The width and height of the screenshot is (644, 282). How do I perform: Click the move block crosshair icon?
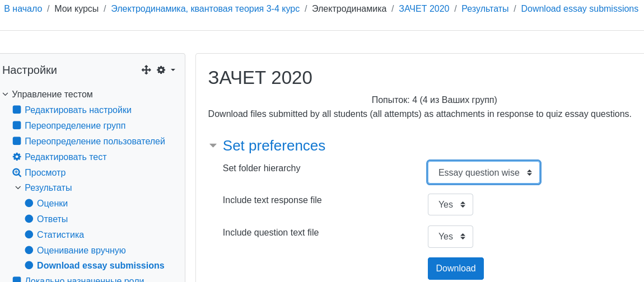click(146, 70)
